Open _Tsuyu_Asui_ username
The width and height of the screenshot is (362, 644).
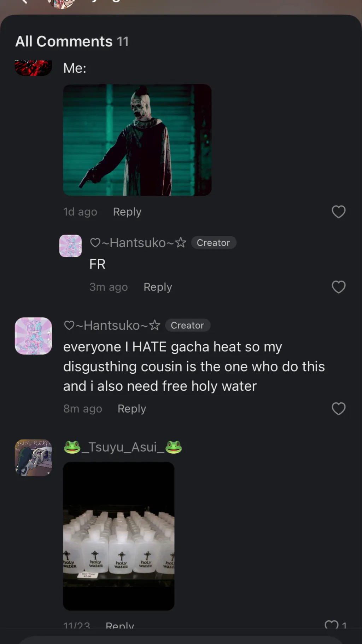(x=123, y=447)
